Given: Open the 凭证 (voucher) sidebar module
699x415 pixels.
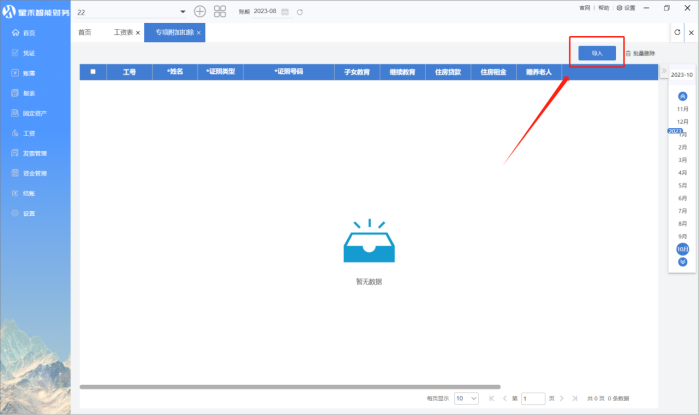Looking at the screenshot, I should click(28, 53).
